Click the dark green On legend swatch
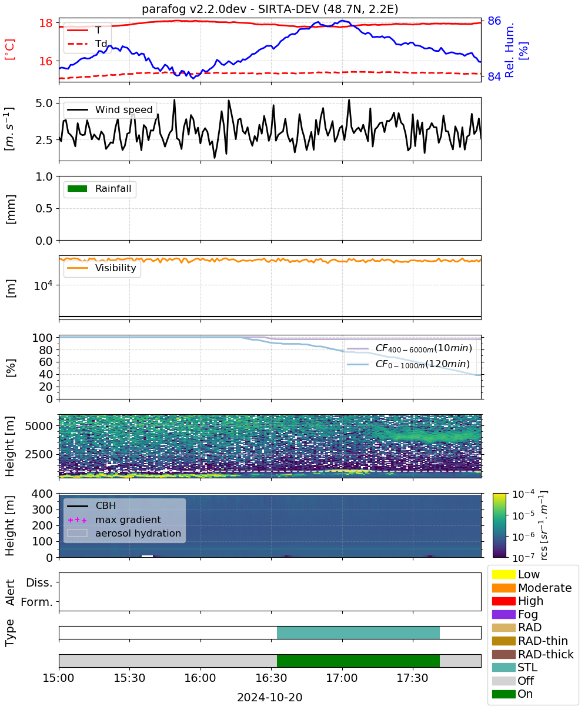The width and height of the screenshot is (588, 706). [503, 694]
